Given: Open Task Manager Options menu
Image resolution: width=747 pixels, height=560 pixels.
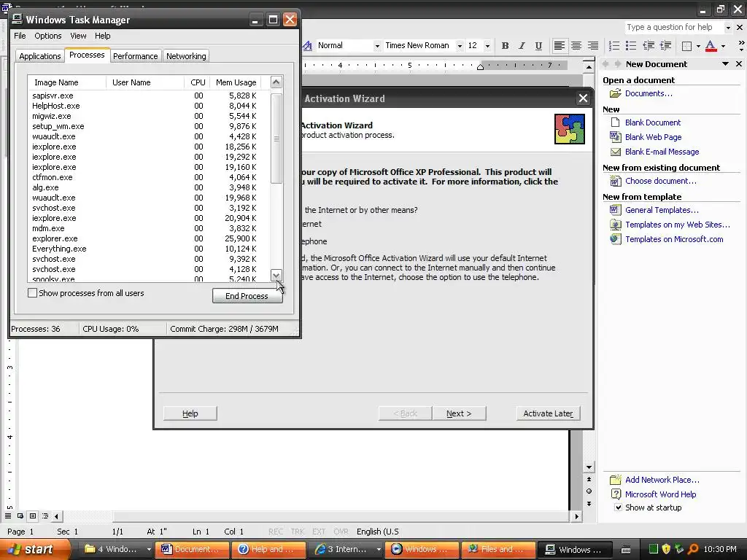Looking at the screenshot, I should click(47, 36).
